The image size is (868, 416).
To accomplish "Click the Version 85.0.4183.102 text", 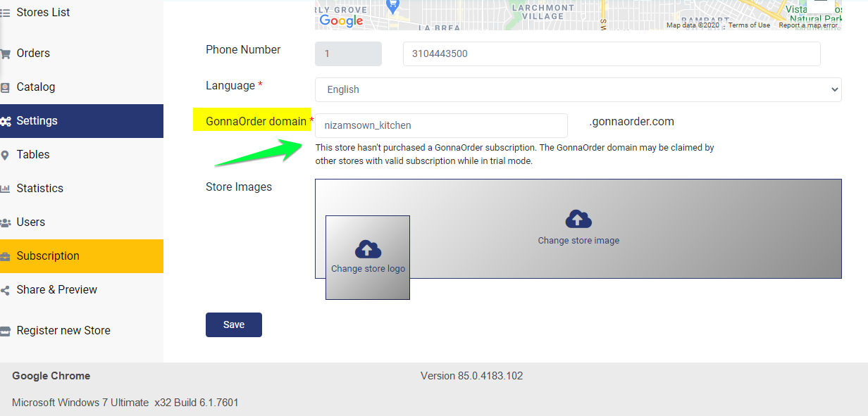I will [x=472, y=376].
